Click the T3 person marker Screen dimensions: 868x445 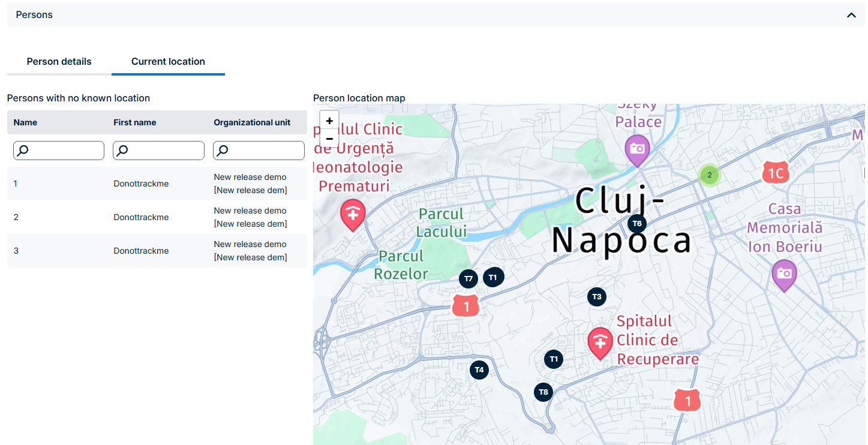[x=596, y=296]
